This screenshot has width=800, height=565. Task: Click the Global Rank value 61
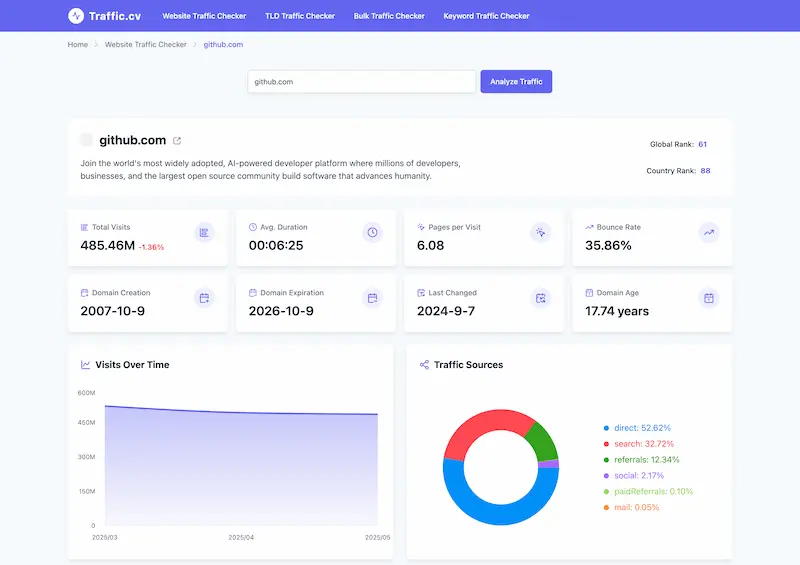[x=703, y=144]
